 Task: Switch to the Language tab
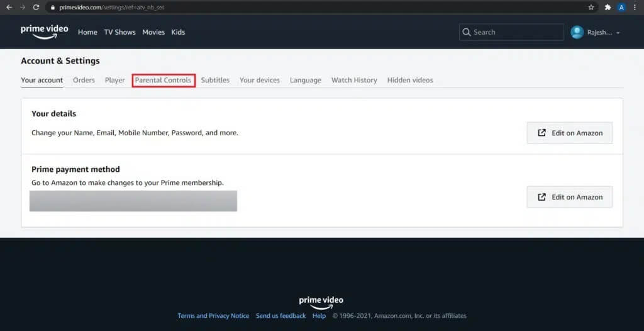click(306, 80)
